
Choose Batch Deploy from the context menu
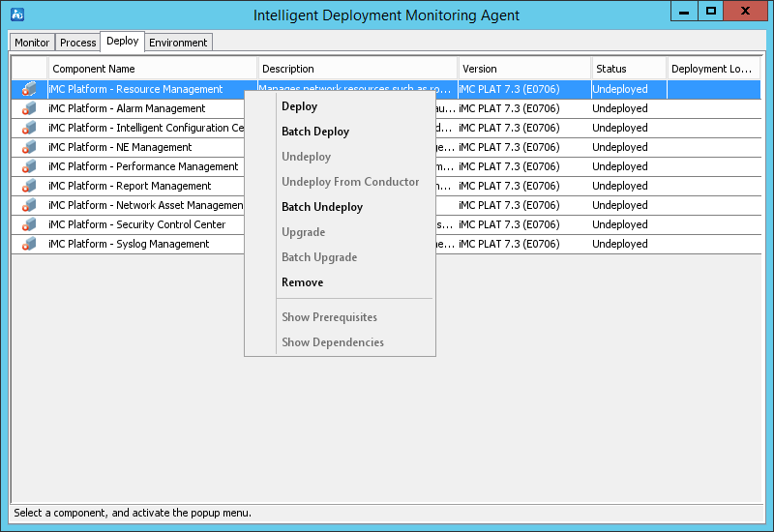315,132
